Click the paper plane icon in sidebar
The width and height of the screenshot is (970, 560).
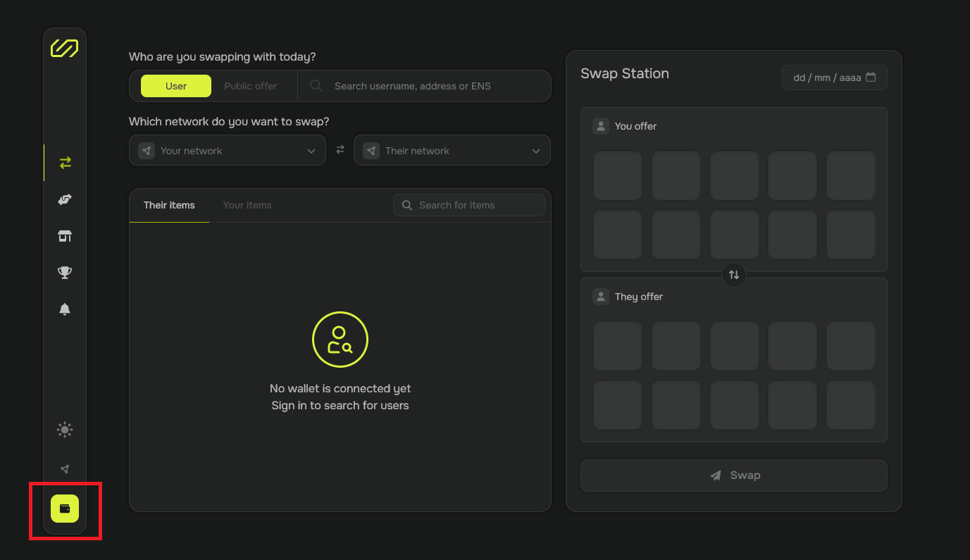tap(65, 469)
